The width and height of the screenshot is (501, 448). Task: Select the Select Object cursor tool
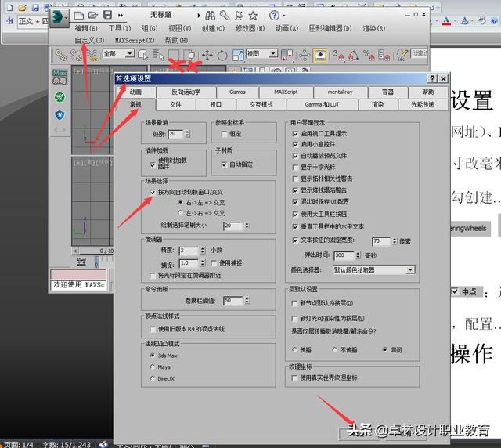(x=142, y=55)
